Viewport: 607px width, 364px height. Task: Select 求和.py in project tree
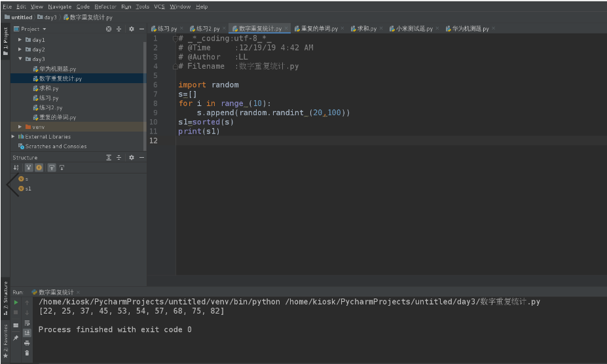(x=46, y=88)
